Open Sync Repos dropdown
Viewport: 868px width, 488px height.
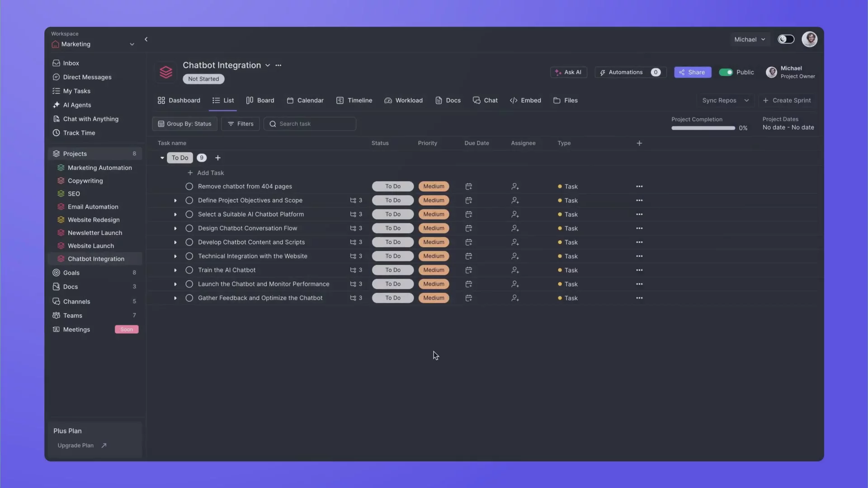point(725,100)
